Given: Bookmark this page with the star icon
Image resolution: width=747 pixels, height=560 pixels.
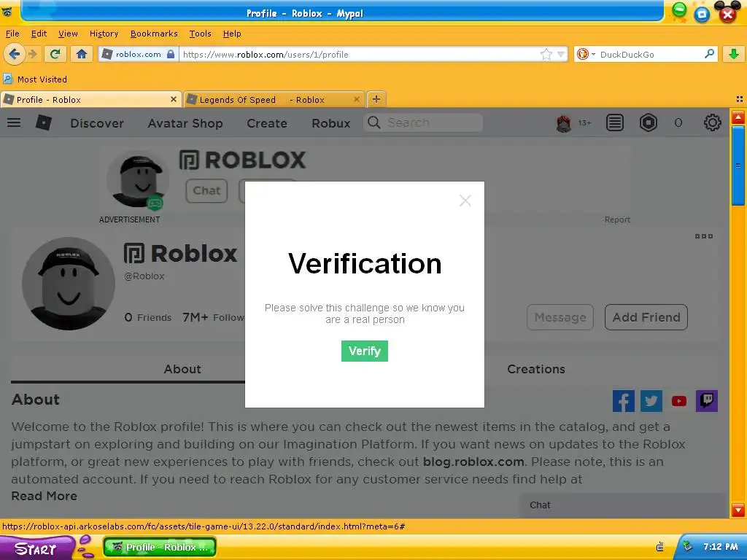Looking at the screenshot, I should 546,54.
